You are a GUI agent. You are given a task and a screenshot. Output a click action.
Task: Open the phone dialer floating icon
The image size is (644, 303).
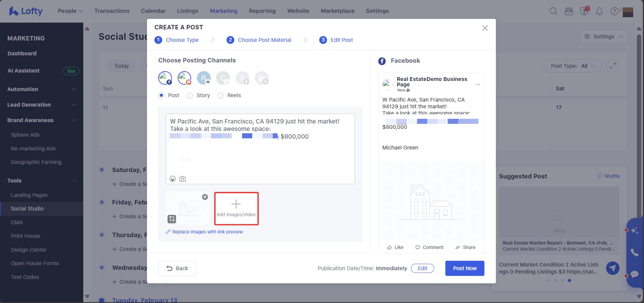tap(635, 252)
